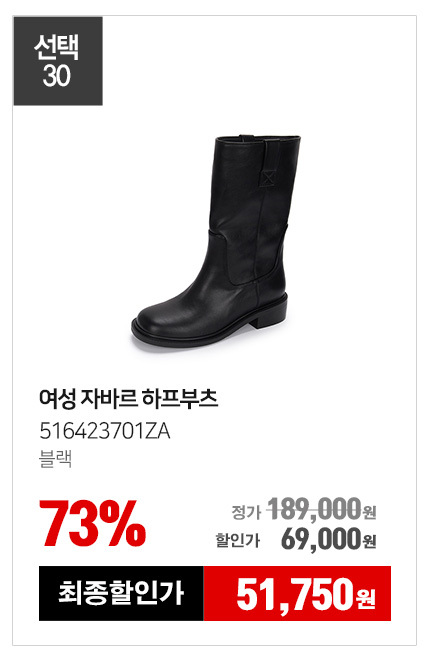Click the number 30 in the gray badge
Viewport: 430px width, 660px height.
pyautogui.click(x=57, y=76)
